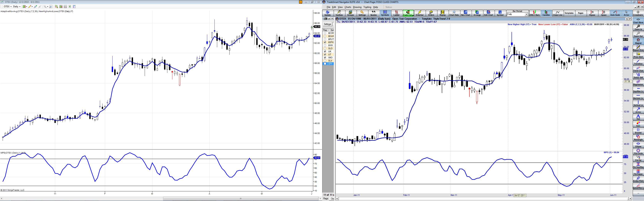644x201 pixels.
Task: Switch chart style to Candles
Action: click(x=546, y=13)
